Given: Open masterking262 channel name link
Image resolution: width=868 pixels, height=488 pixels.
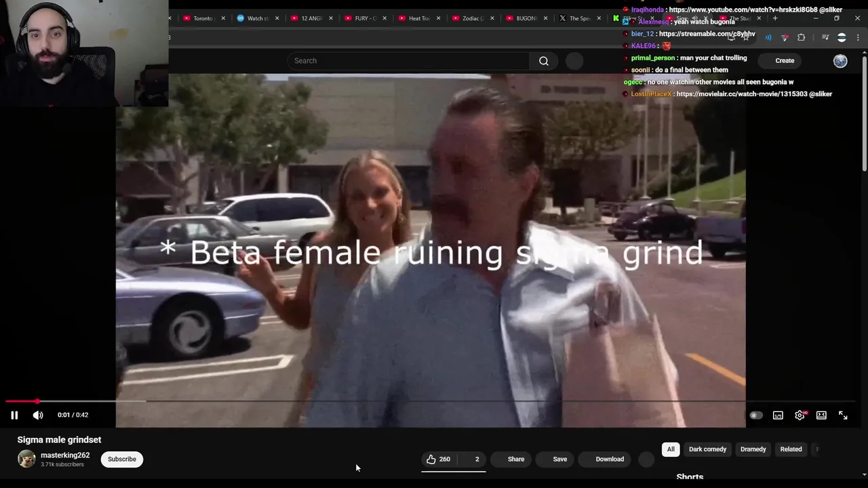Looking at the screenshot, I should 65,455.
